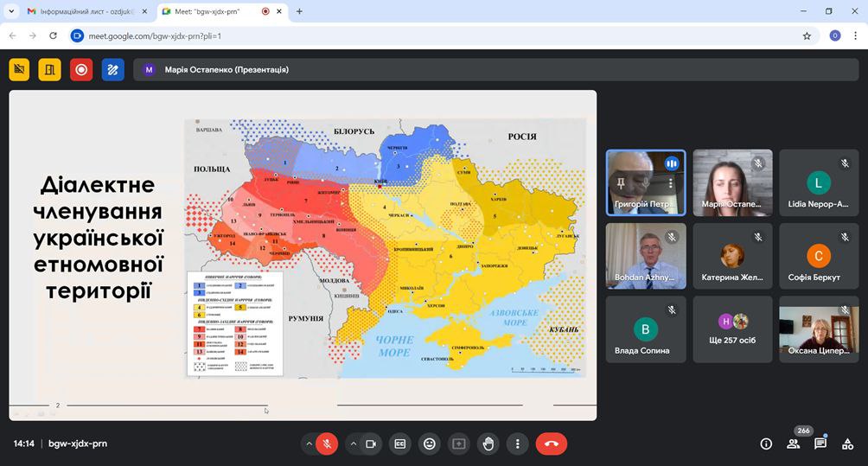Show the participants list
The height and width of the screenshot is (466, 868).
coord(793,444)
